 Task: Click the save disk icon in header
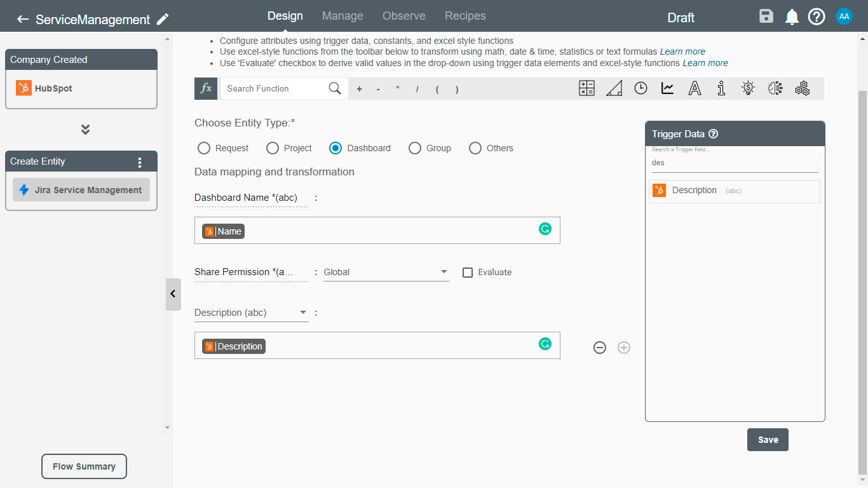pos(766,17)
